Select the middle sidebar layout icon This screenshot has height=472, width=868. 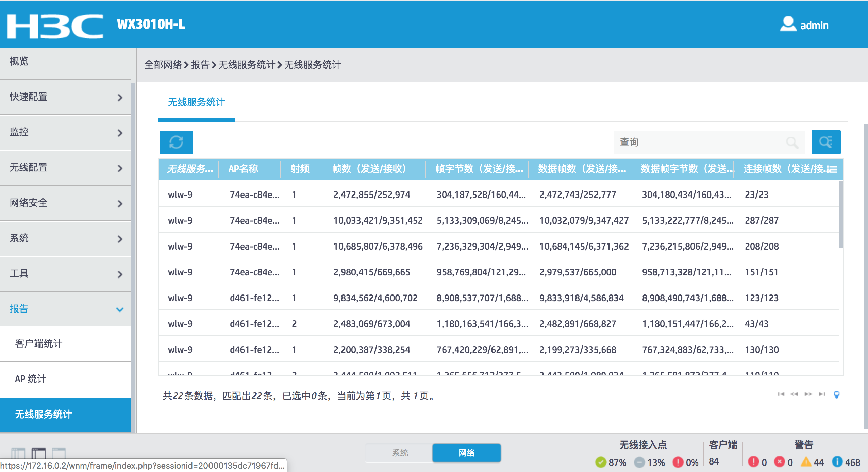point(38,453)
